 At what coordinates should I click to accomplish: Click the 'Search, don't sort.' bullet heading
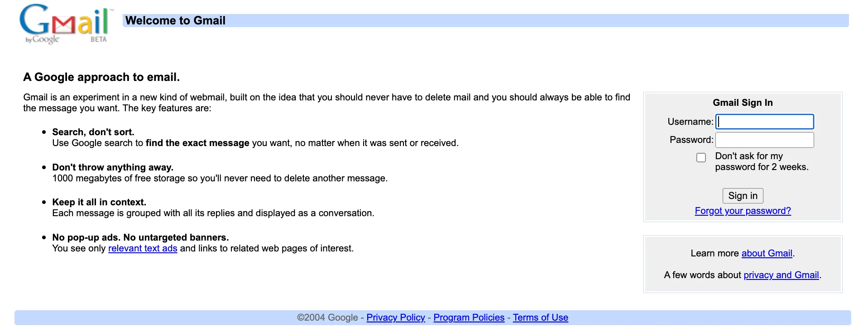[x=93, y=132]
